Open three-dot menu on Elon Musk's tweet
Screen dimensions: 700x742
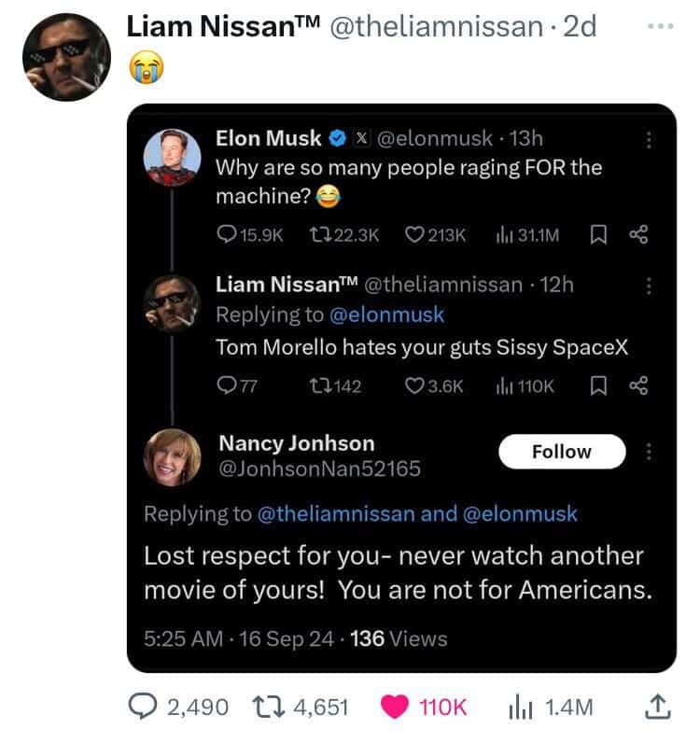(x=649, y=140)
